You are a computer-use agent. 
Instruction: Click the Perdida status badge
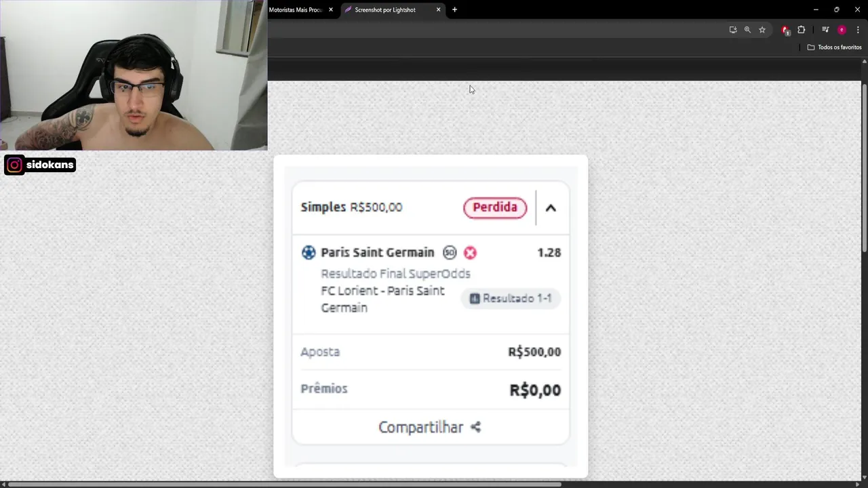pyautogui.click(x=495, y=207)
